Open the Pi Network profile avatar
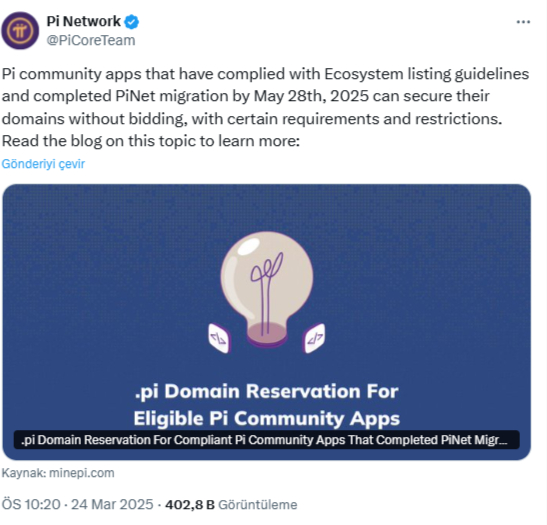This screenshot has width=547, height=525. click(x=20, y=31)
